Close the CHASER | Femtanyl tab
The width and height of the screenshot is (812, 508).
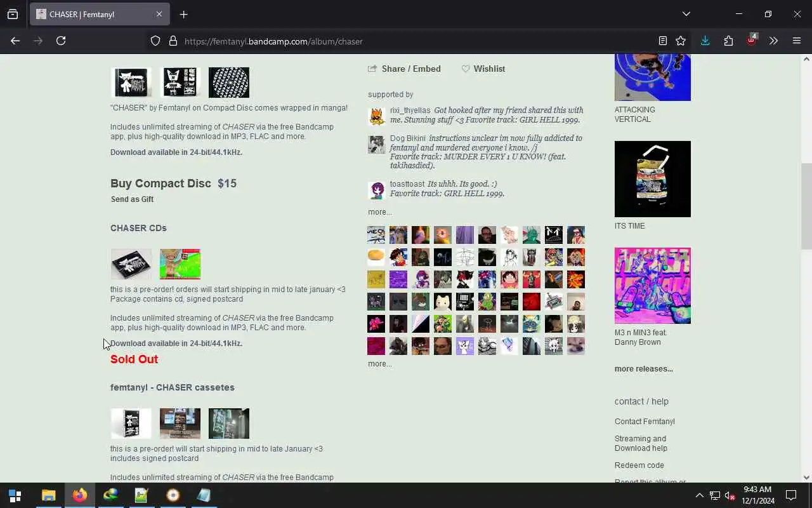[x=159, y=14]
